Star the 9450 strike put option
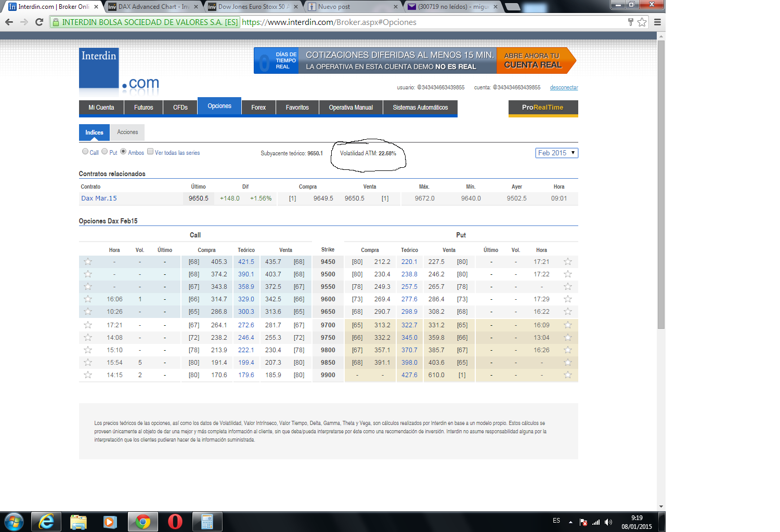Image resolution: width=780 pixels, height=532 pixels. (568, 262)
